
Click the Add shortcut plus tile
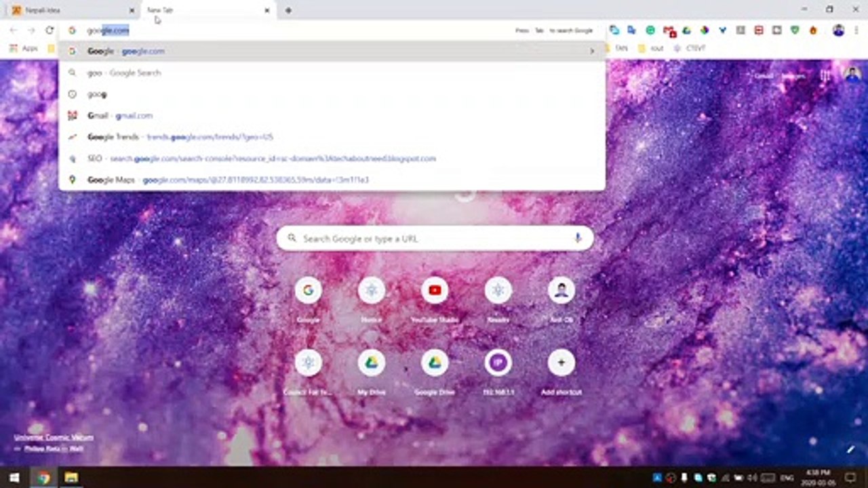[x=561, y=371]
